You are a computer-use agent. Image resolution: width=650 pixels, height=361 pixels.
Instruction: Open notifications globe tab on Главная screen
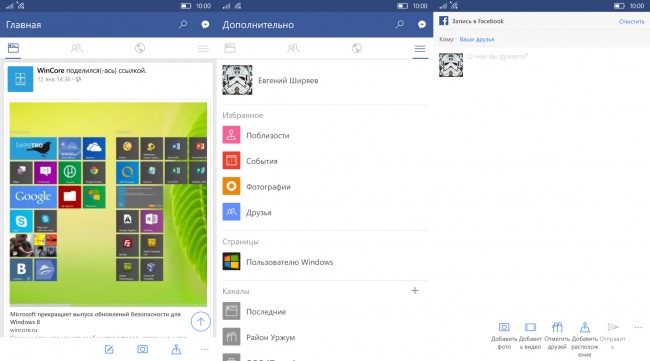click(140, 48)
